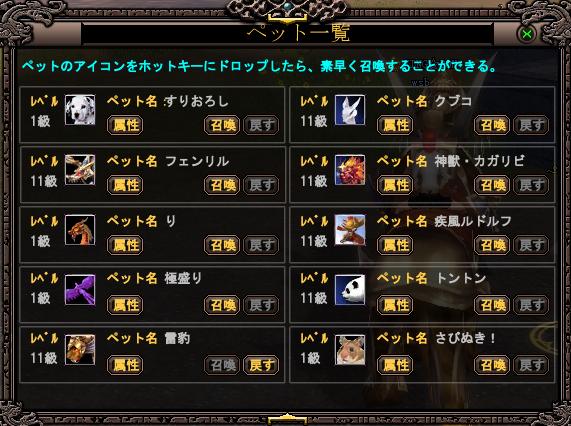Select the hamster icon for さびぬき！

(350, 350)
